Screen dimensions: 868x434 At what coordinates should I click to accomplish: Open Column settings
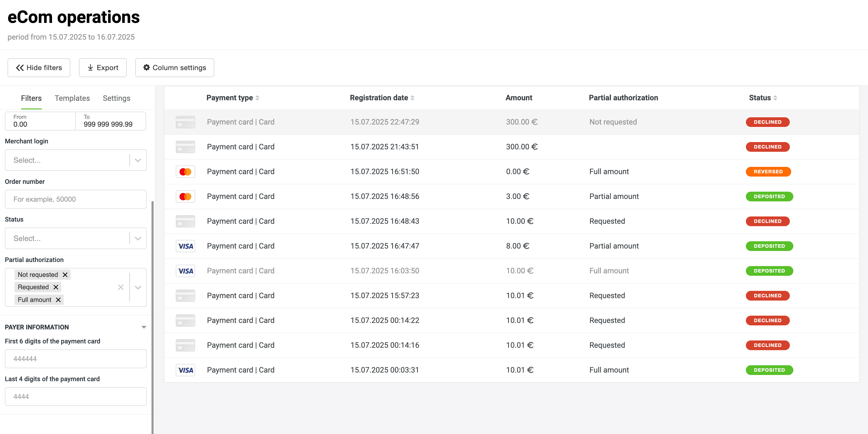click(175, 68)
